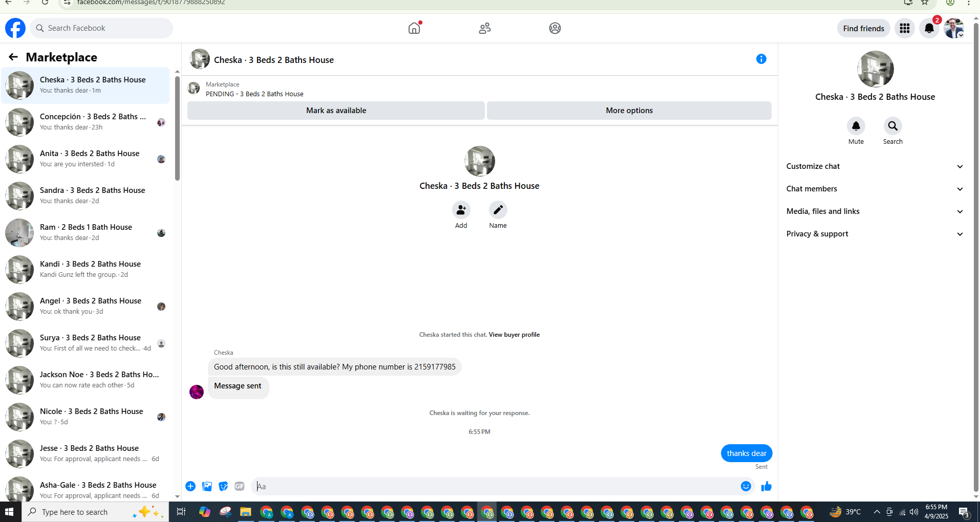Image resolution: width=980 pixels, height=522 pixels.
Task: Click the Search Facebook field
Action: coord(101,28)
